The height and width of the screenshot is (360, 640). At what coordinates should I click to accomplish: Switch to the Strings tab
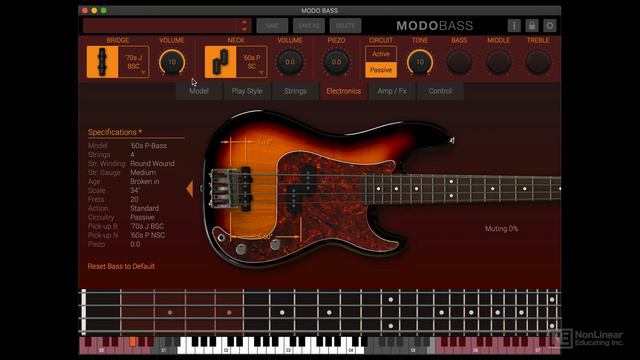(295, 91)
